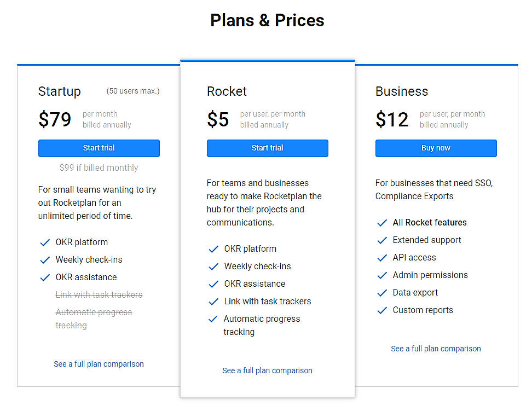Click the $12 price in Business plan
This screenshot has width=532, height=411.
pyautogui.click(x=392, y=119)
